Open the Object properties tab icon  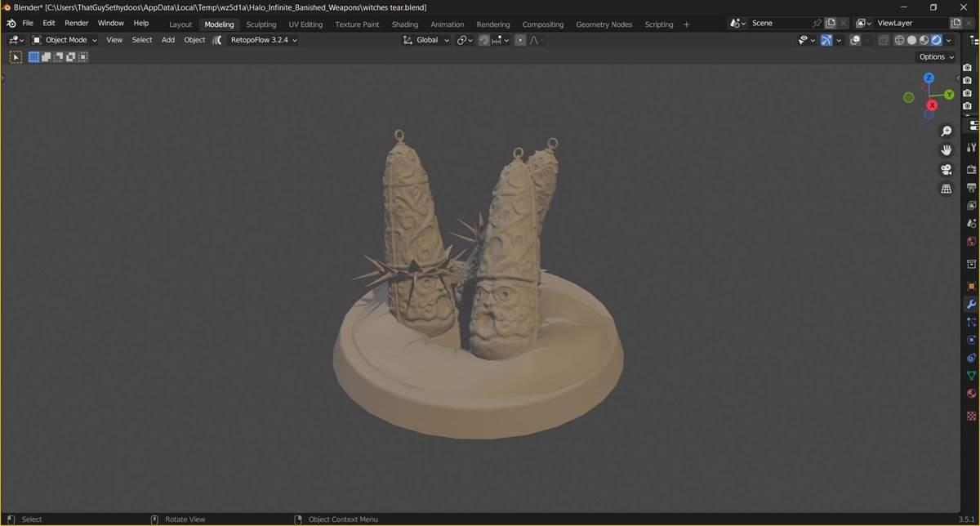click(972, 286)
